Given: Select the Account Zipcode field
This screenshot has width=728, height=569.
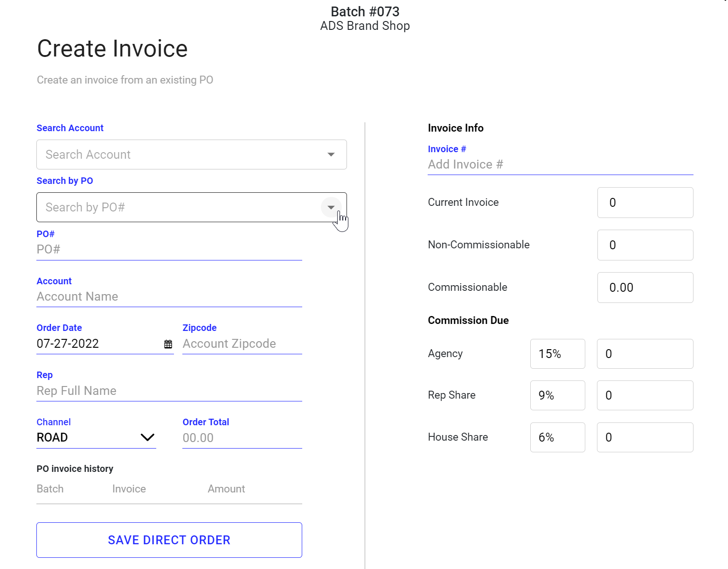Looking at the screenshot, I should click(x=242, y=344).
